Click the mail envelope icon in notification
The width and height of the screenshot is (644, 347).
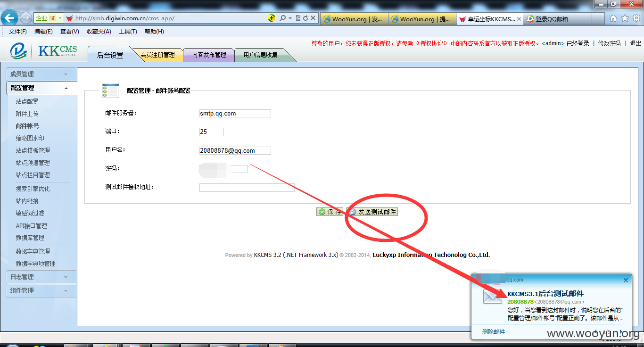[x=493, y=297]
